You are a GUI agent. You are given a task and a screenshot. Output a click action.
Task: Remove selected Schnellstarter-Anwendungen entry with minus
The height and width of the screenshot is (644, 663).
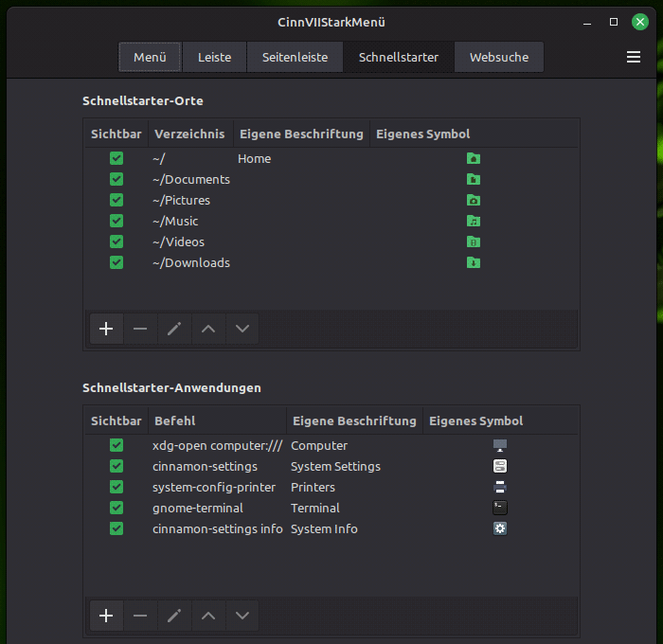[140, 616]
